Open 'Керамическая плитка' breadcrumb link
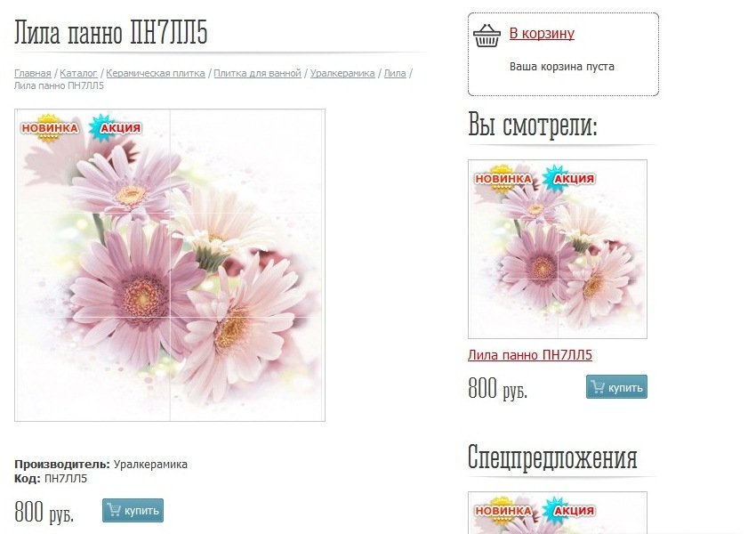Screen dimensions: 756x534 [x=156, y=73]
